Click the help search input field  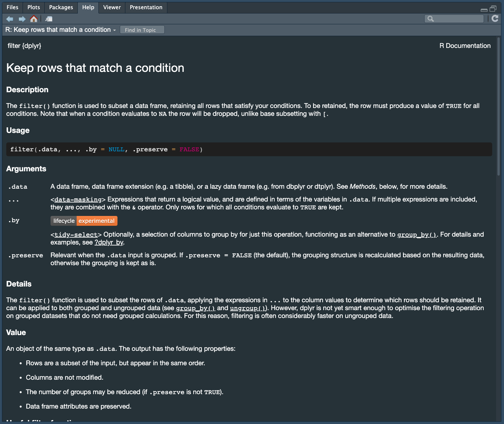click(458, 19)
